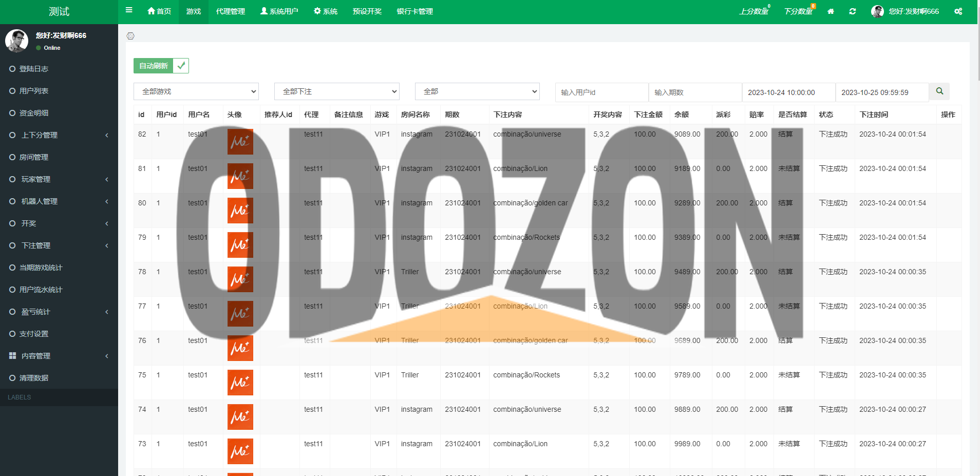Open the 全部 filter dropdown

(477, 91)
